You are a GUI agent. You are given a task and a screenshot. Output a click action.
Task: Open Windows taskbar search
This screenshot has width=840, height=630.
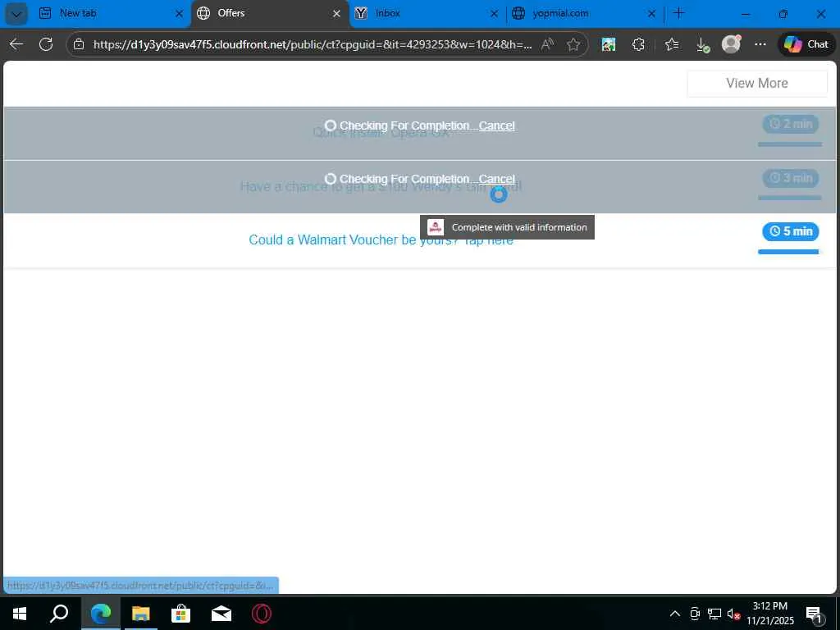pyautogui.click(x=59, y=614)
